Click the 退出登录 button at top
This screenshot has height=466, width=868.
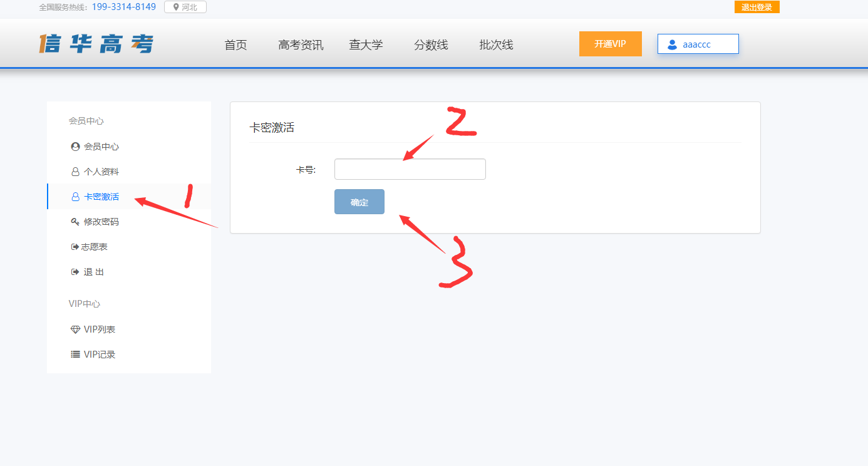point(757,8)
